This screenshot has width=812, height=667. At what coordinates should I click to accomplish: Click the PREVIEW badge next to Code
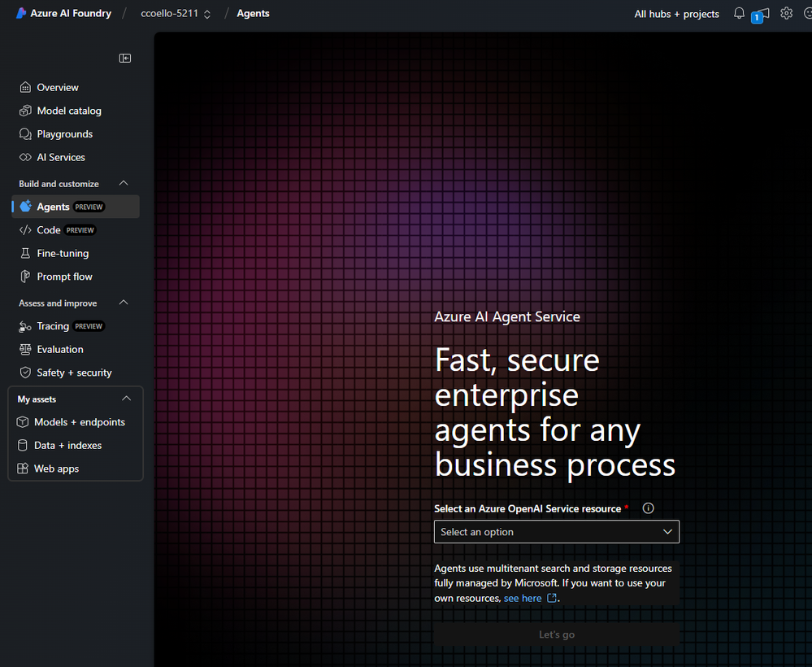80,230
